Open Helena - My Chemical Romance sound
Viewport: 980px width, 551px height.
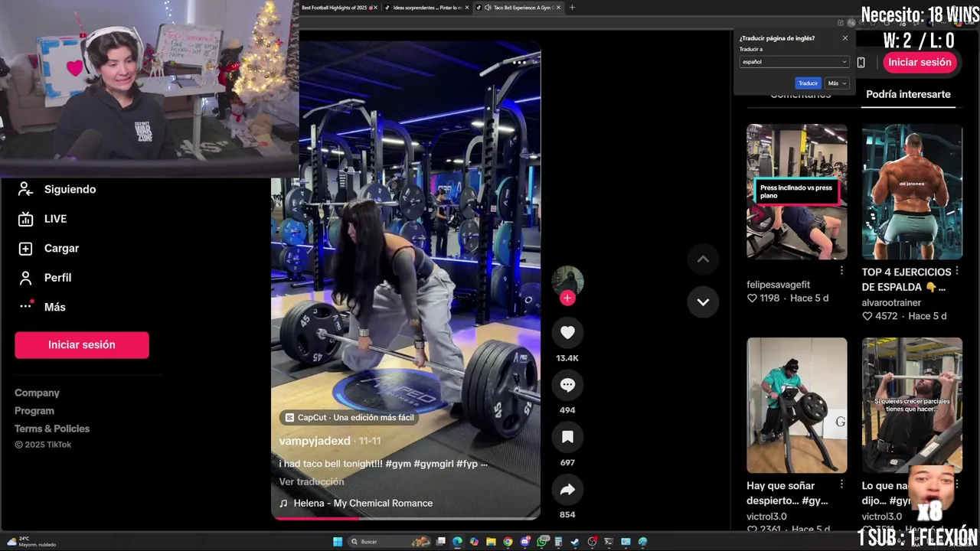(x=356, y=503)
